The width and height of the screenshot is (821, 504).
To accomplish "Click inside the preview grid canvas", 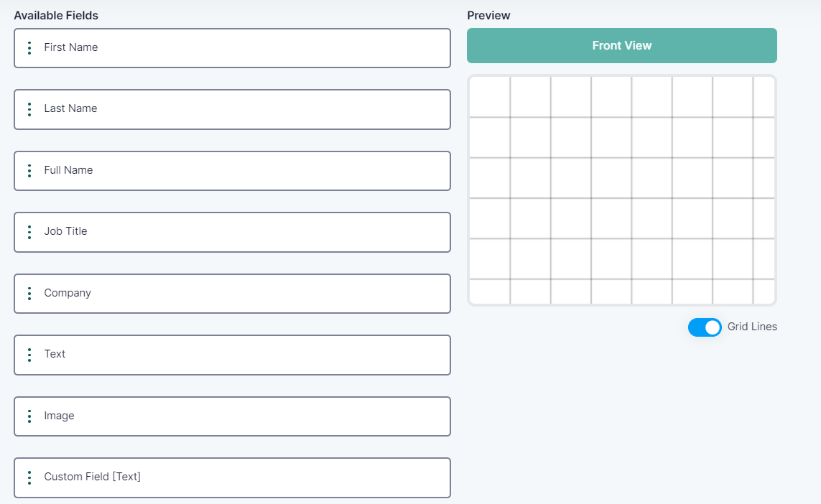I will click(x=621, y=190).
